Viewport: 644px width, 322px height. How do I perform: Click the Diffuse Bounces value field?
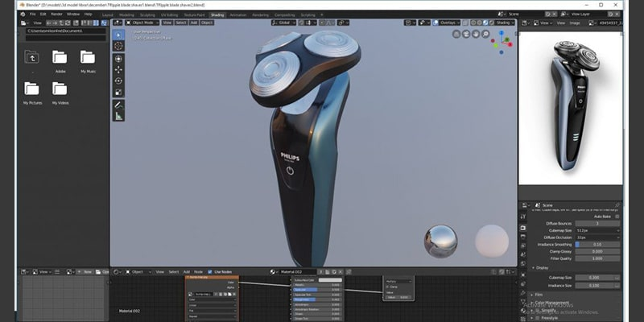pos(597,224)
